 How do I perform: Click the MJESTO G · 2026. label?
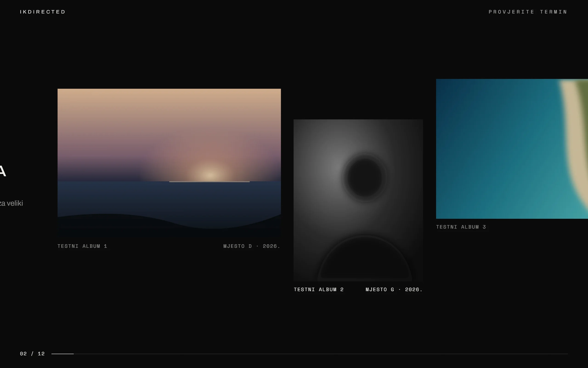click(394, 289)
